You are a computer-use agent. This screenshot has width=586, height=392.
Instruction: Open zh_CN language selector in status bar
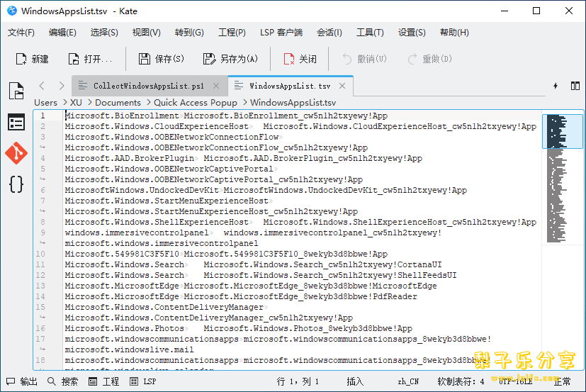pyautogui.click(x=408, y=381)
